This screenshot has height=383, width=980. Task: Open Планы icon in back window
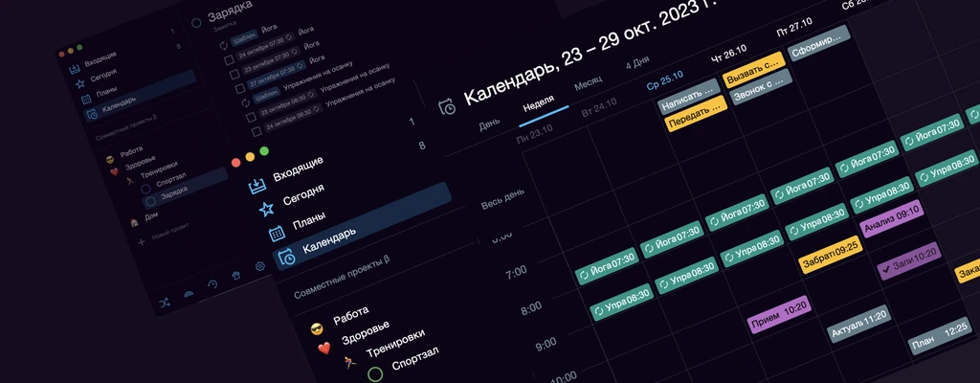pos(85,99)
